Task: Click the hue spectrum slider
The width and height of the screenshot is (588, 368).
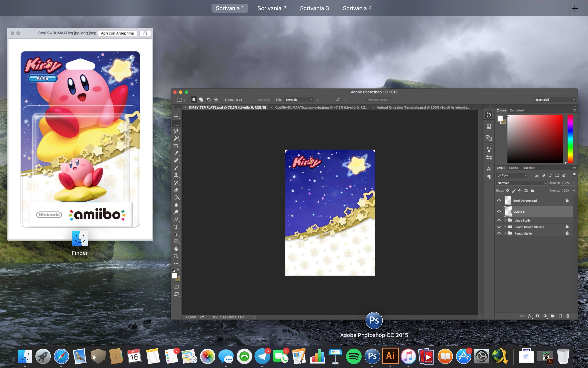Action: click(x=570, y=139)
